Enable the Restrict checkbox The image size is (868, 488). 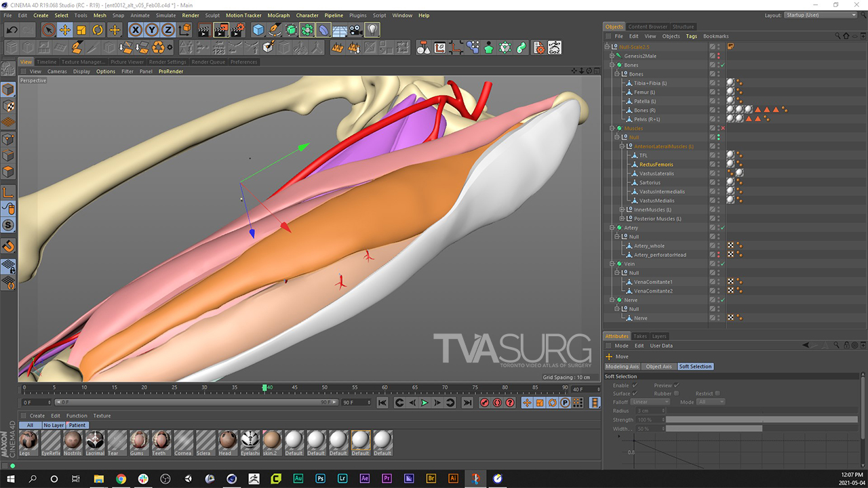click(x=717, y=393)
